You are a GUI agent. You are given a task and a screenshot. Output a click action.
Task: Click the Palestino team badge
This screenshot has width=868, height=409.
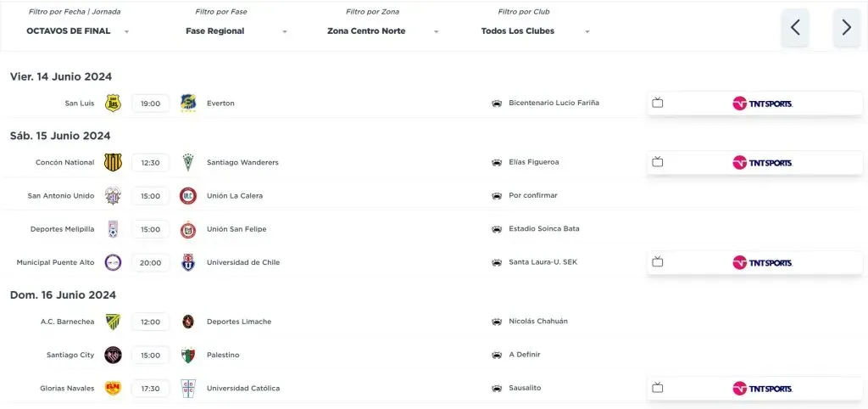pyautogui.click(x=188, y=355)
